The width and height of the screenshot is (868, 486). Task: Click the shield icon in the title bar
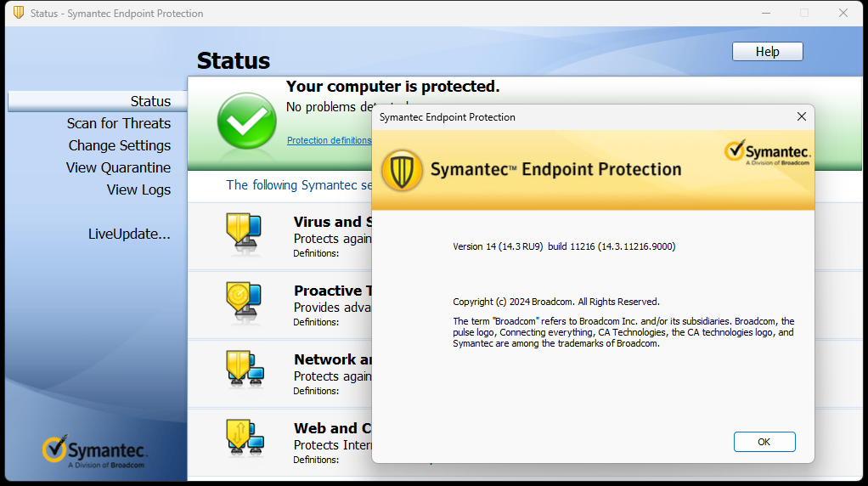pyautogui.click(x=19, y=13)
